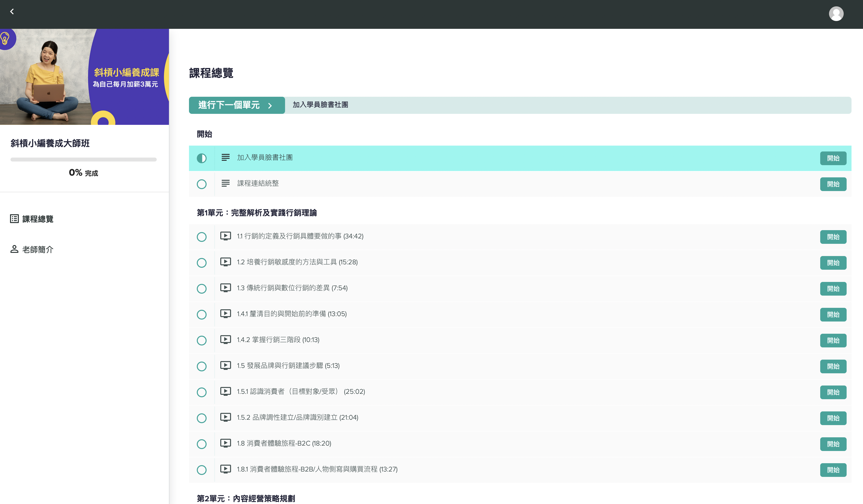Screen dimensions: 863x504
Task: Click the lightbulb logo icon
Action: click(5, 38)
